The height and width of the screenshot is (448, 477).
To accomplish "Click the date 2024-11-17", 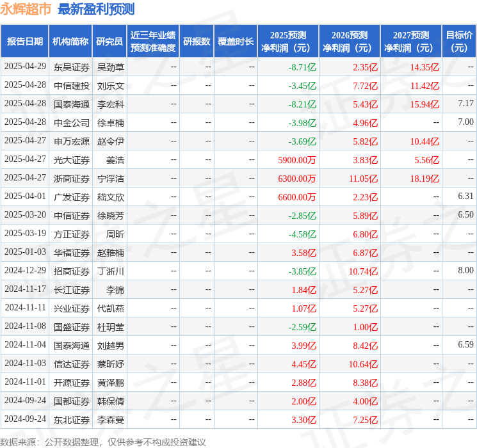I will 25,289.
